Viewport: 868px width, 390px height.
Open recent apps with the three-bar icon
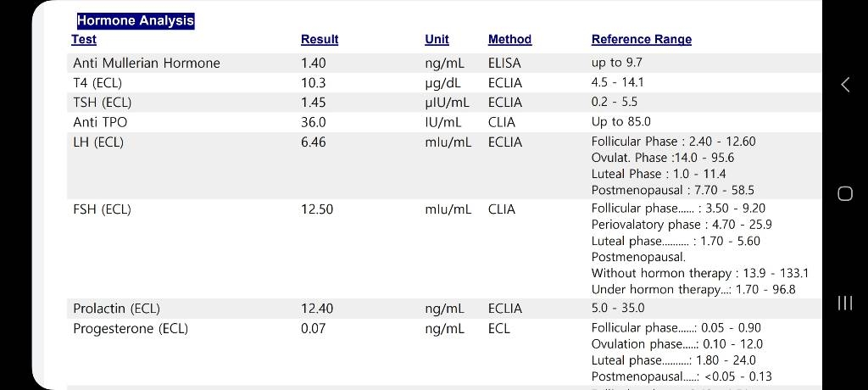tap(845, 303)
